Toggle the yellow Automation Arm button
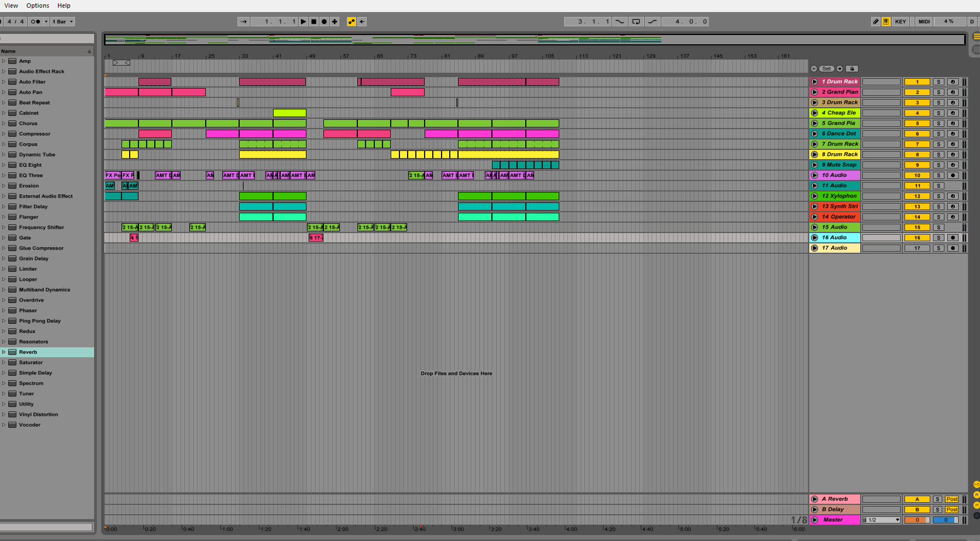The width and height of the screenshot is (980, 541). coord(351,22)
